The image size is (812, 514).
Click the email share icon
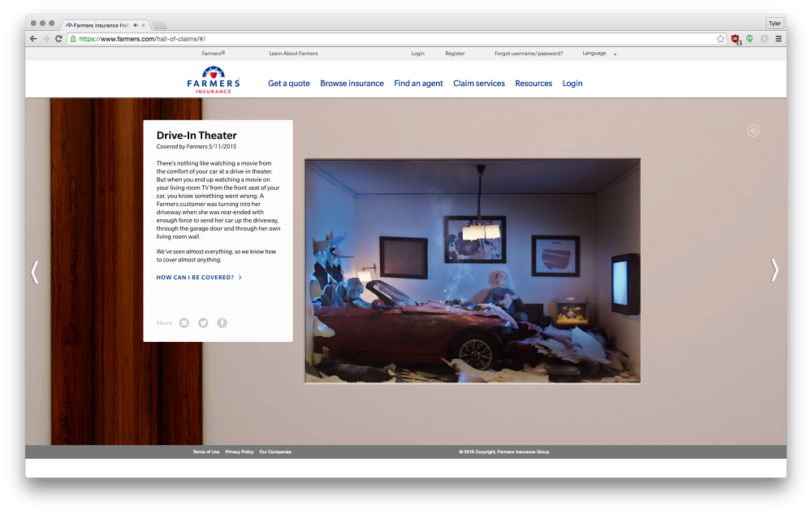coord(184,322)
